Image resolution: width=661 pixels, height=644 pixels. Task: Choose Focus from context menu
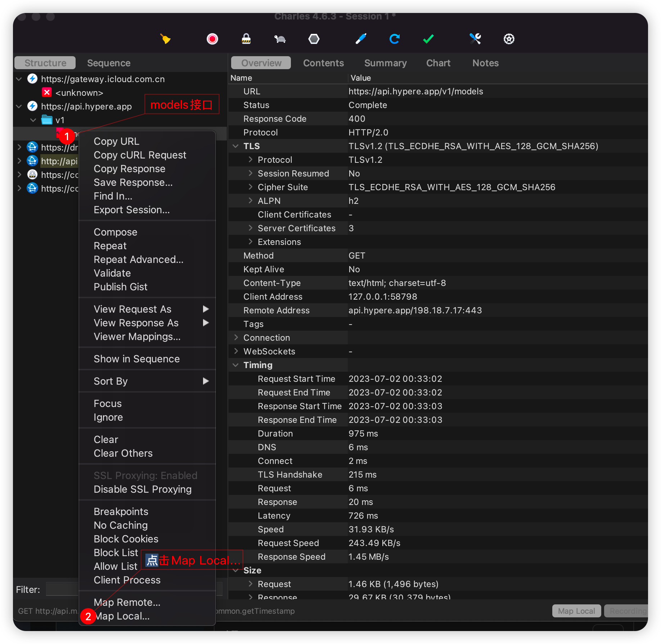pos(147,403)
